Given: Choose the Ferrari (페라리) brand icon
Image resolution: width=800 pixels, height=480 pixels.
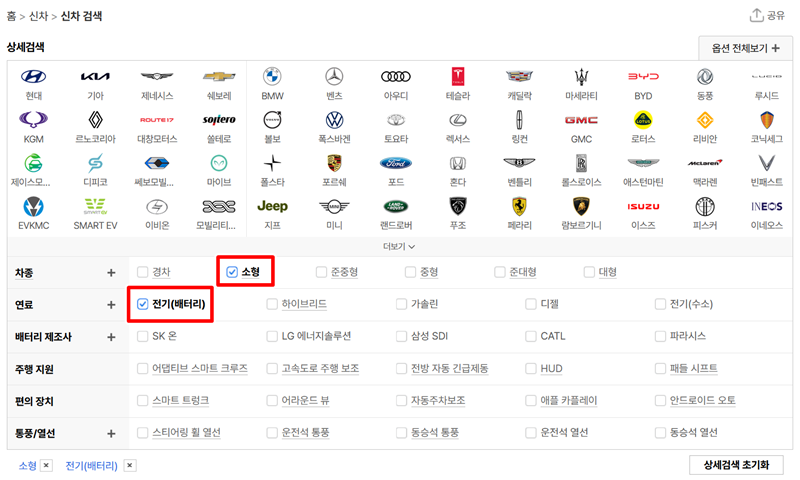Looking at the screenshot, I should 519,207.
